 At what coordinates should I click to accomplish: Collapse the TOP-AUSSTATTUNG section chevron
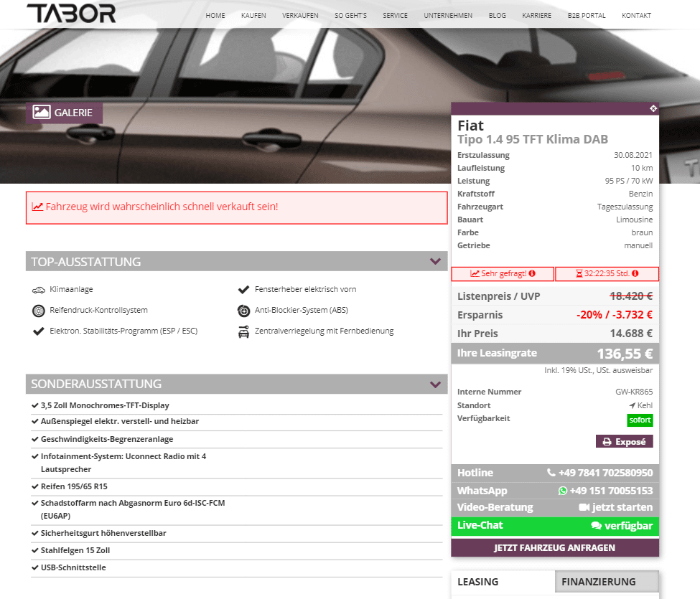click(435, 261)
